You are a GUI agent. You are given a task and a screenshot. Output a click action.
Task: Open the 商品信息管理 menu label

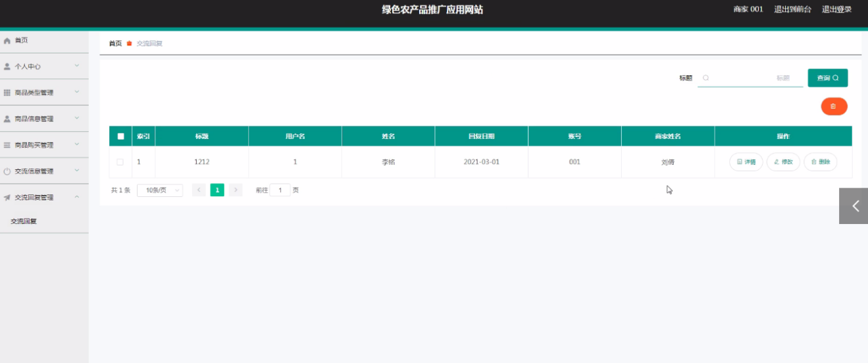pyautogui.click(x=34, y=119)
